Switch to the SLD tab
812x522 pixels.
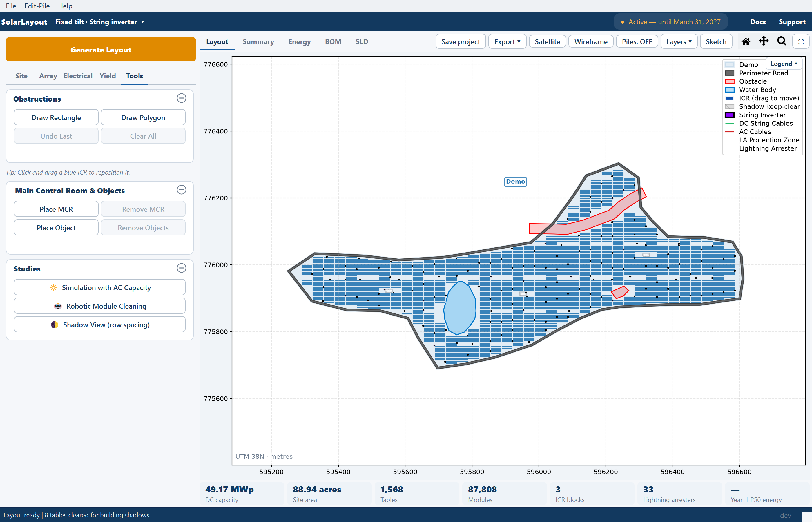coord(362,42)
